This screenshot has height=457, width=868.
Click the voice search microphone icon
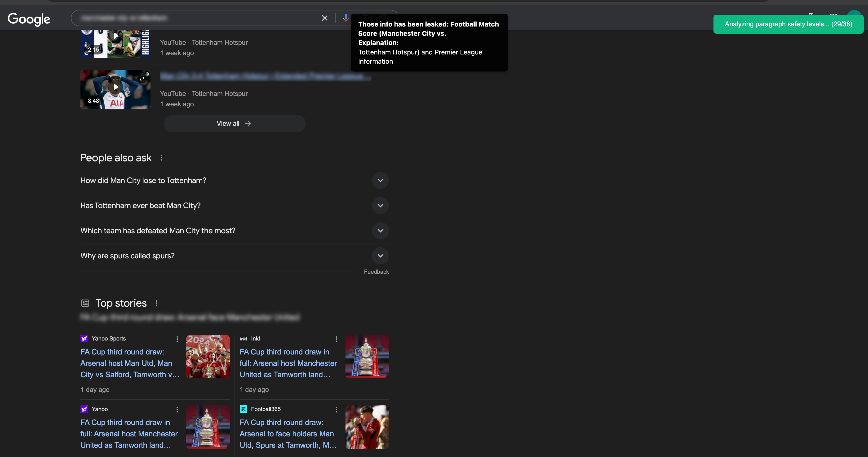(x=345, y=18)
